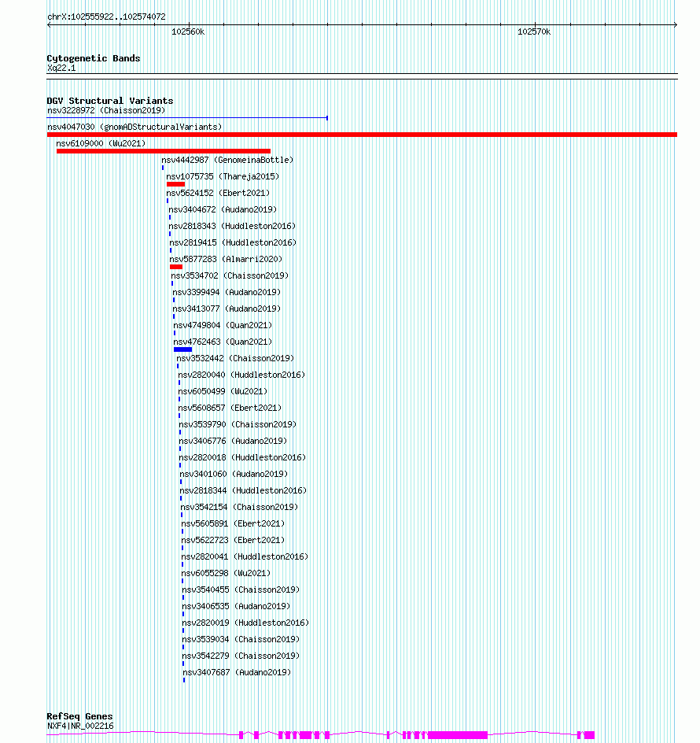The height and width of the screenshot is (743, 700).
Task: Open nsv2819415 (Huddleston2016) variant
Action: (x=233, y=242)
